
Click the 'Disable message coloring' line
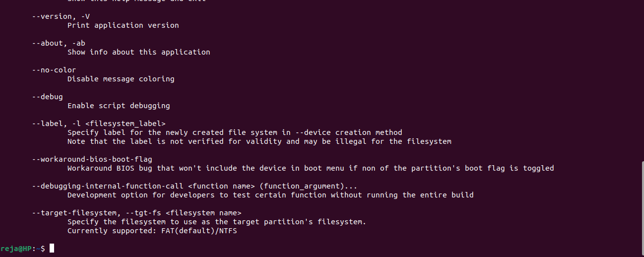[121, 79]
